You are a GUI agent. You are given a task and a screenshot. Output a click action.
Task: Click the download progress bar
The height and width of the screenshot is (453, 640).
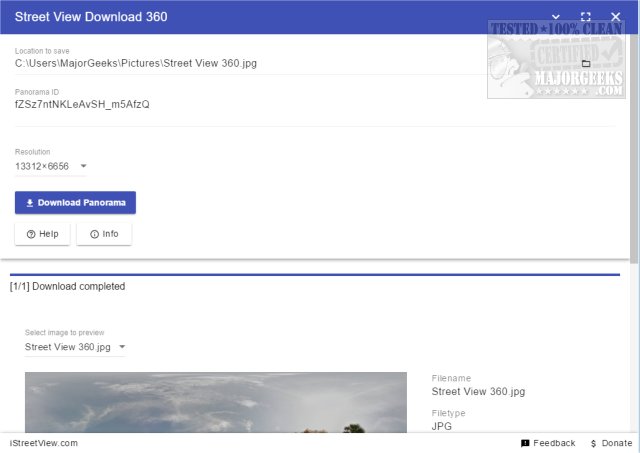315,275
